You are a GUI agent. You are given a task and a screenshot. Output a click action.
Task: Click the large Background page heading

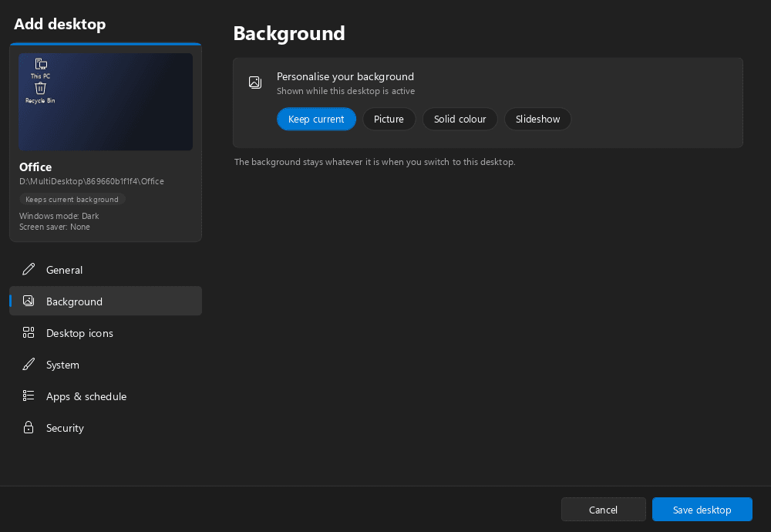[289, 33]
